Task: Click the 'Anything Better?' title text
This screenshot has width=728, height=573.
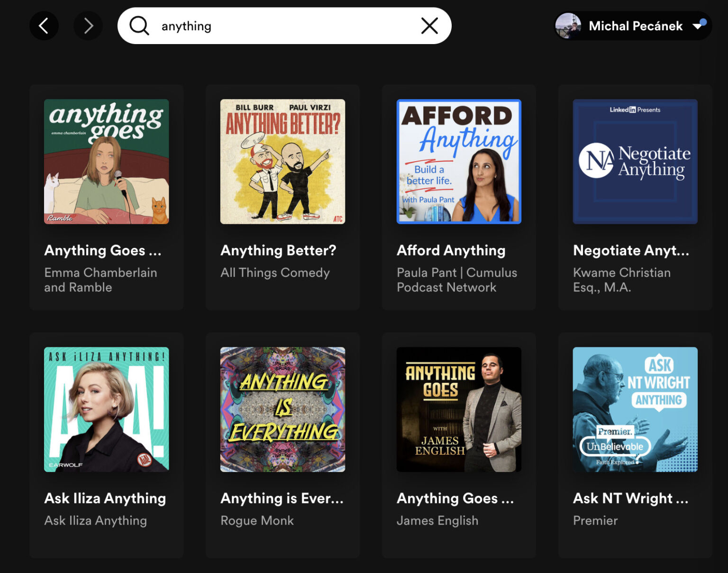Action: point(278,250)
